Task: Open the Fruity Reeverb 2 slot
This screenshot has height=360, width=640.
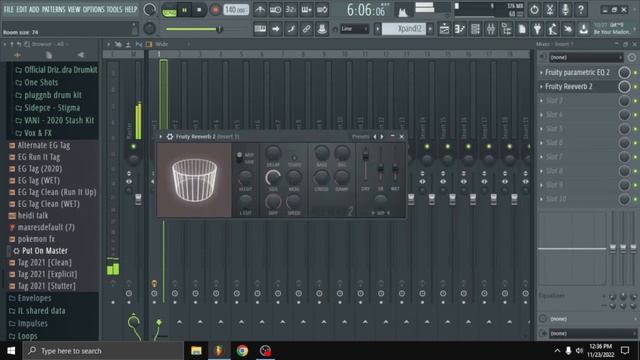Action: point(569,87)
